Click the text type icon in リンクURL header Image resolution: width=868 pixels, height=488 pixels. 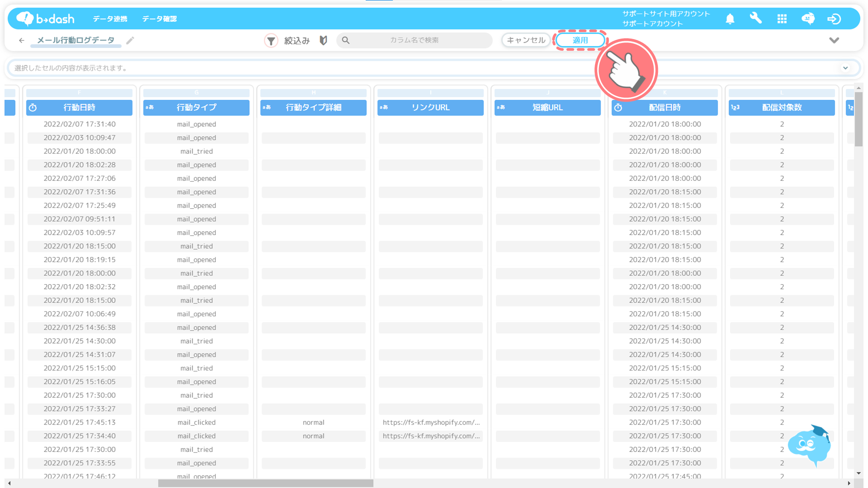pyautogui.click(x=384, y=108)
